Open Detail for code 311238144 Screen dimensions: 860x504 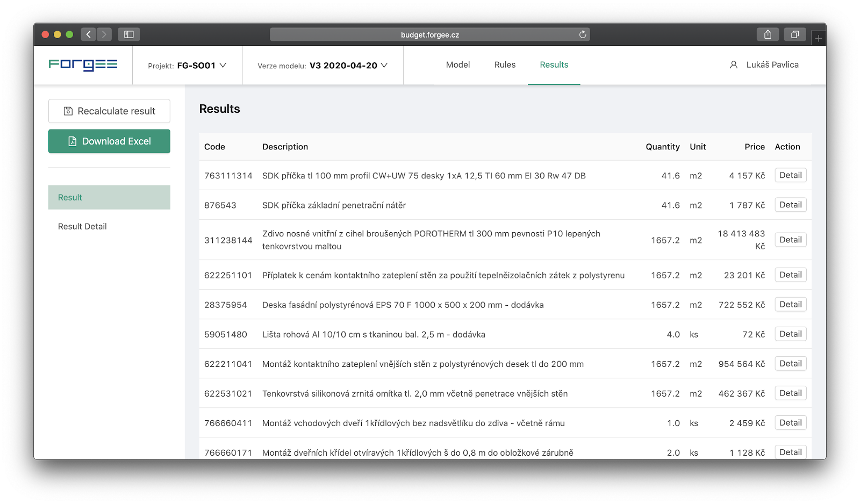791,240
